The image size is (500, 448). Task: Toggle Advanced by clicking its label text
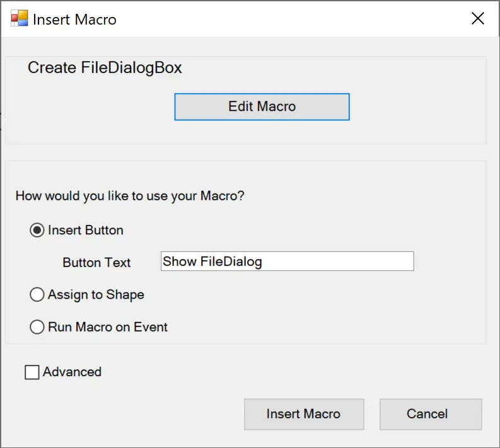[72, 372]
